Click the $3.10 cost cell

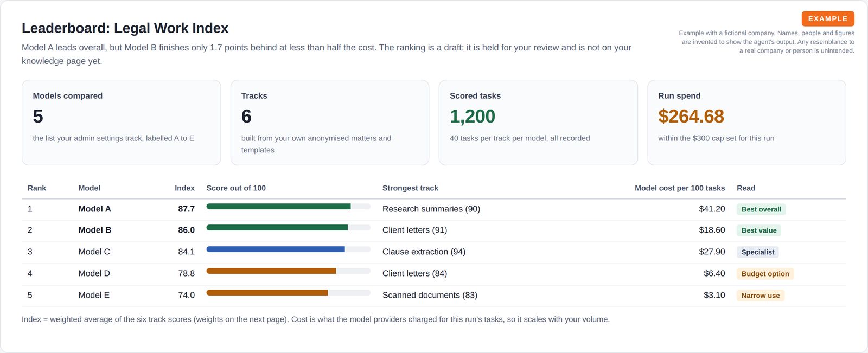pyautogui.click(x=714, y=295)
